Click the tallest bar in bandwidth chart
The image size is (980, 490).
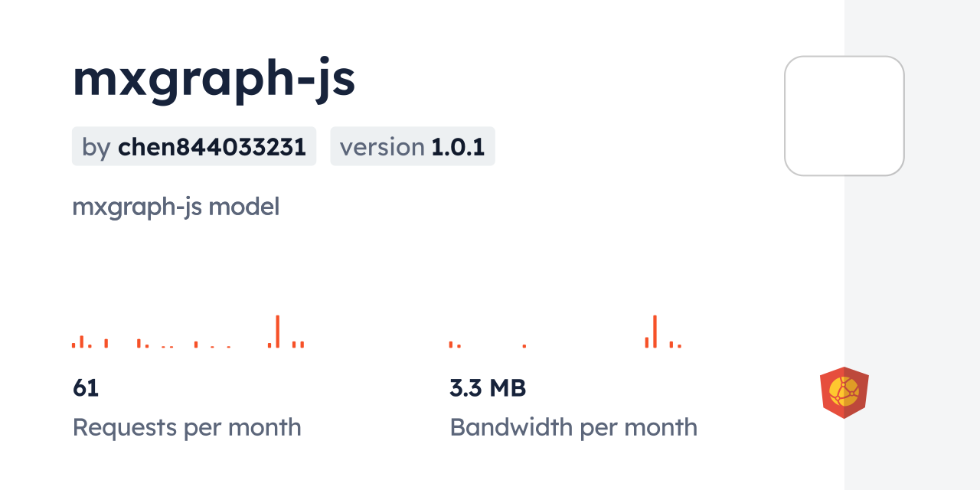coord(655,332)
